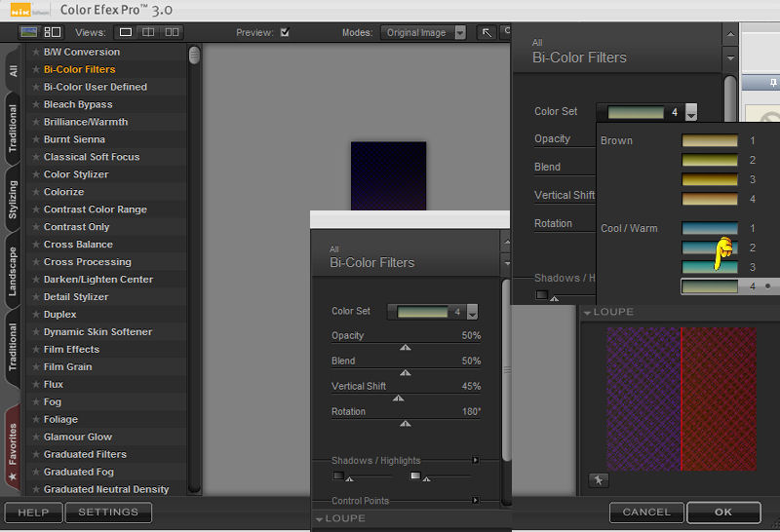This screenshot has width=780, height=532.
Task: Choose side-by-side preview view icon
Action: [x=172, y=32]
